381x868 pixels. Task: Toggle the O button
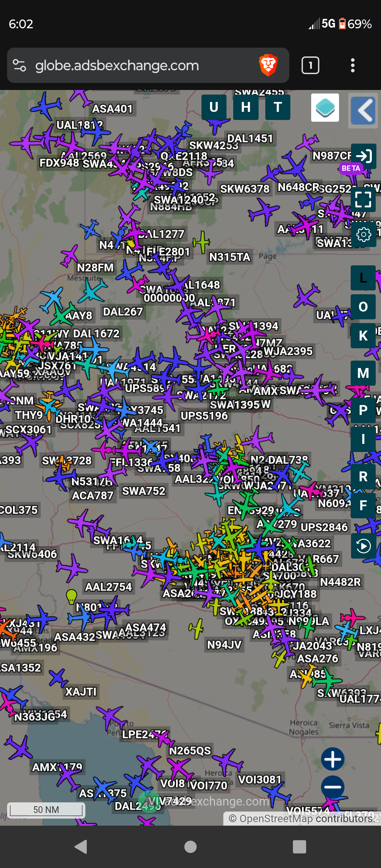[x=363, y=307]
